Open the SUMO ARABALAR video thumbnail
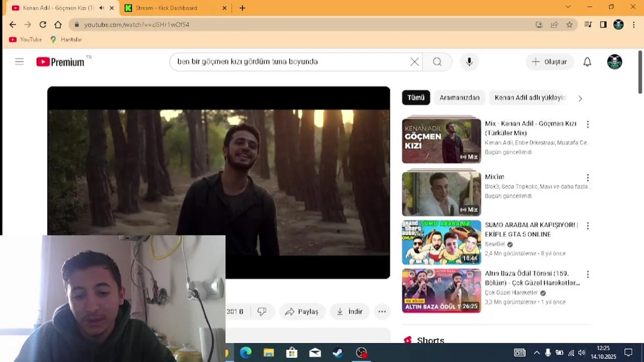This screenshot has height=362, width=644. point(441,242)
